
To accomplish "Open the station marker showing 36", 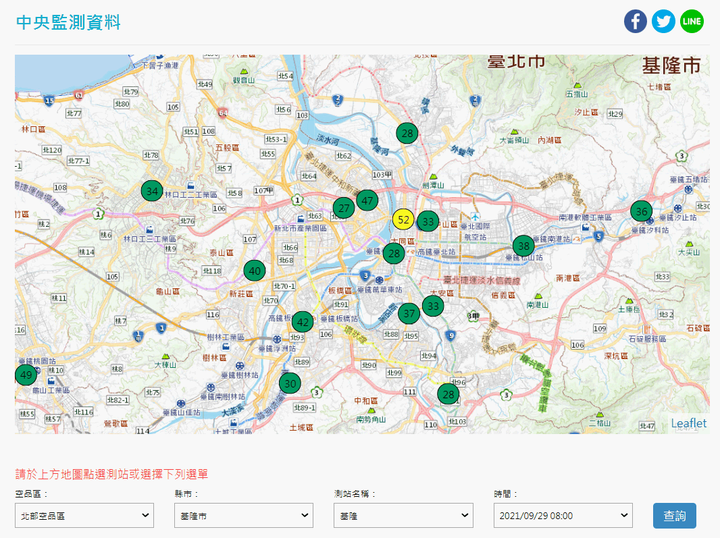I will point(641,211).
